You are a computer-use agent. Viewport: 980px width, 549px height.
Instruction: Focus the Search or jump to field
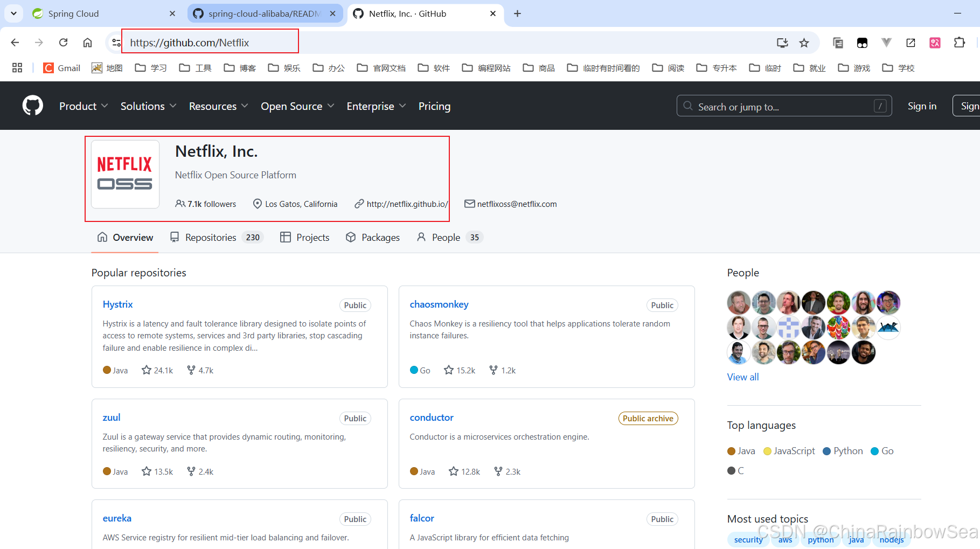pos(784,106)
